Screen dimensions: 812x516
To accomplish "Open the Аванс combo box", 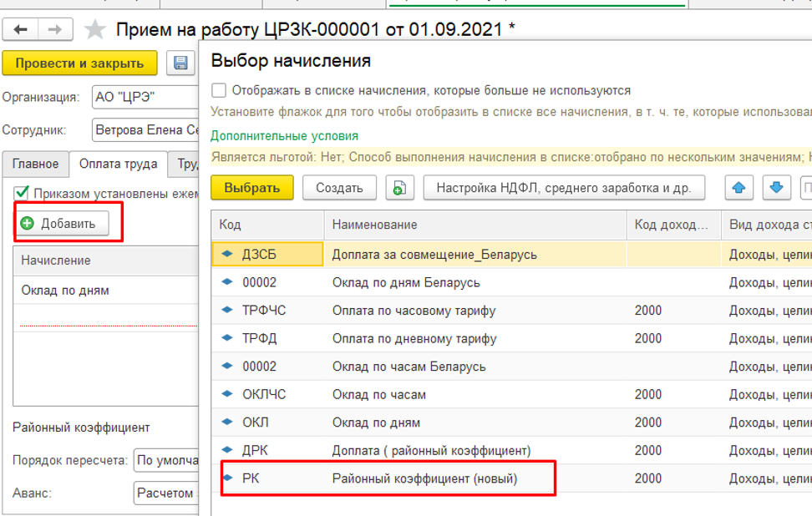I will click(166, 493).
